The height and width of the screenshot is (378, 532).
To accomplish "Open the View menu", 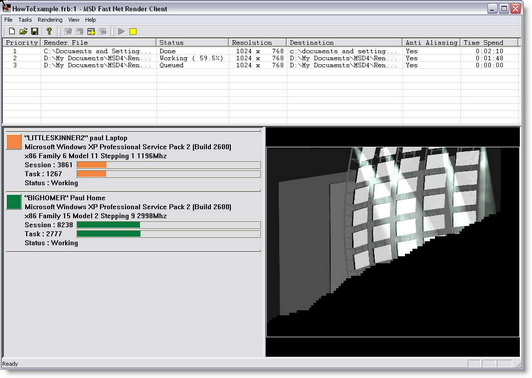I will (73, 20).
